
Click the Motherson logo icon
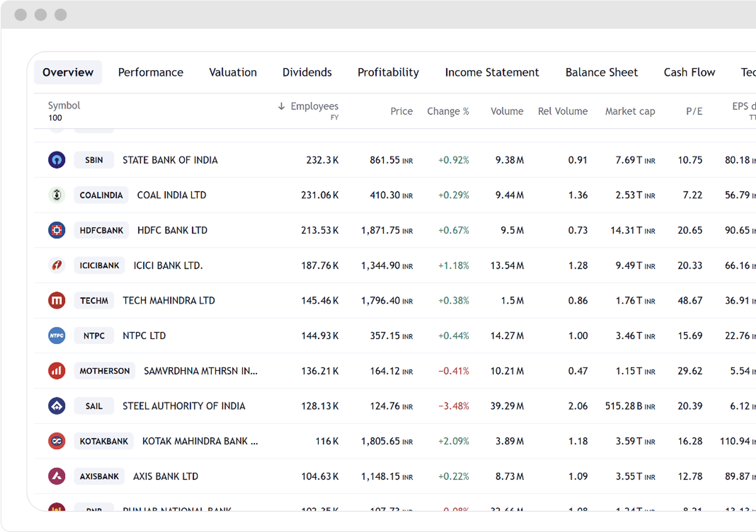[57, 371]
